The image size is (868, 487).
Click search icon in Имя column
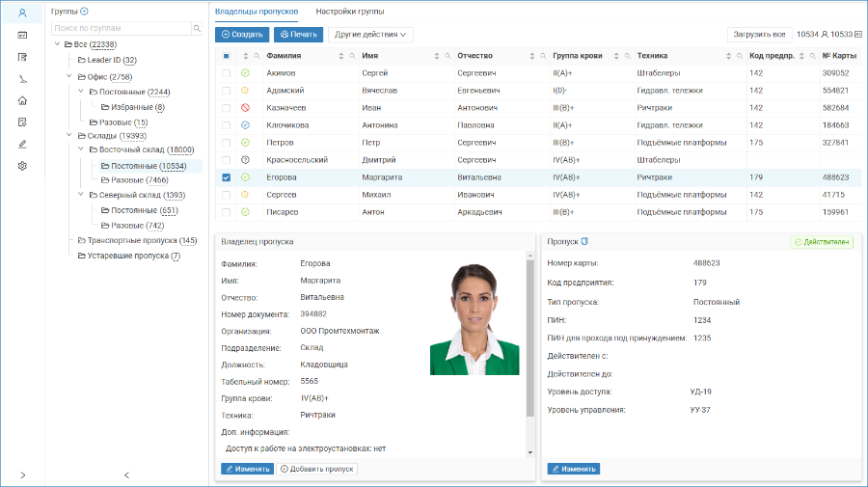click(x=448, y=56)
